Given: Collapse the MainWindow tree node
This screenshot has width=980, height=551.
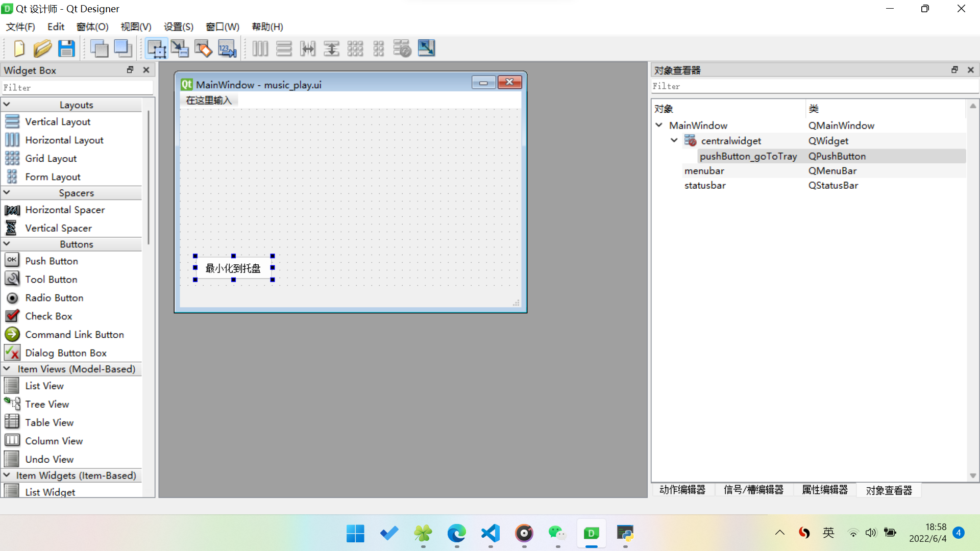Looking at the screenshot, I should pyautogui.click(x=659, y=125).
